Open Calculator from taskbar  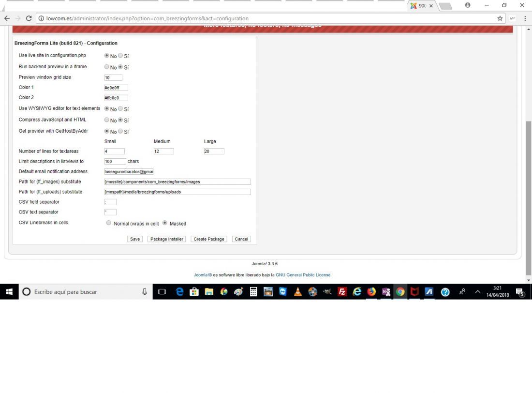click(253, 292)
